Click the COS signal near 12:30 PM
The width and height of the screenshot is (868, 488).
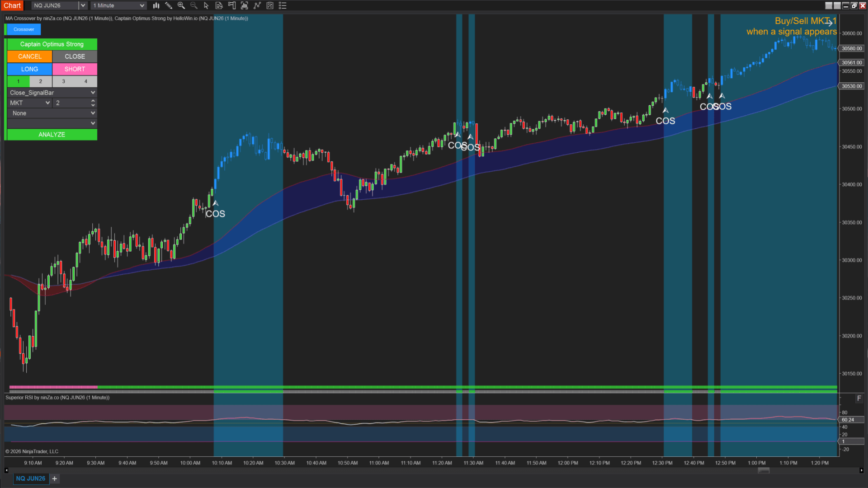coord(665,121)
